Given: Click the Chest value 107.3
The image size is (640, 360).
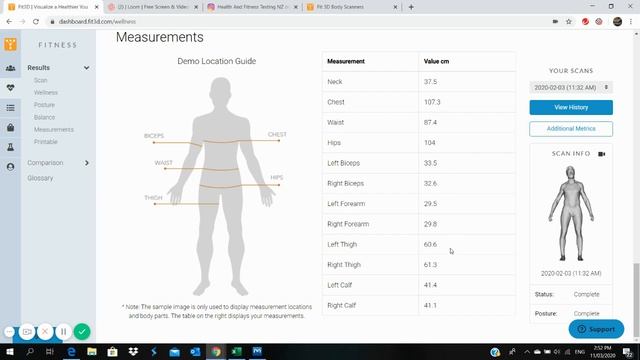Looking at the screenshot, I should (432, 102).
